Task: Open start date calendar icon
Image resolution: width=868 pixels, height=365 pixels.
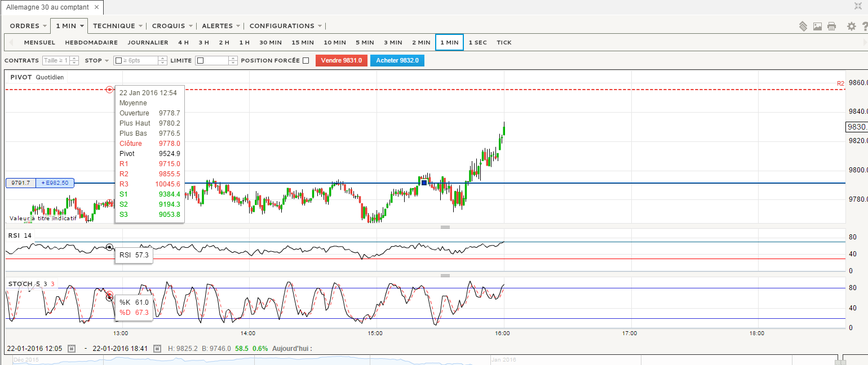Action: click(x=72, y=349)
